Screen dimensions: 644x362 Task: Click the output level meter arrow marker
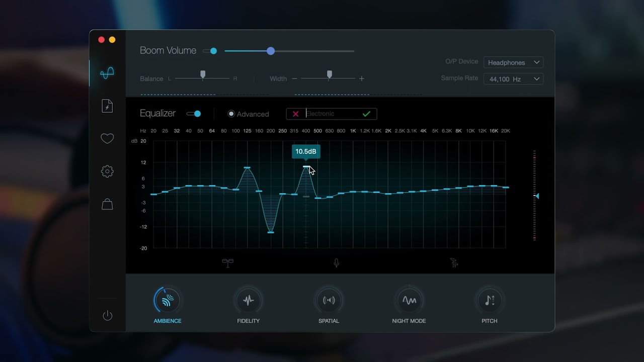point(536,196)
